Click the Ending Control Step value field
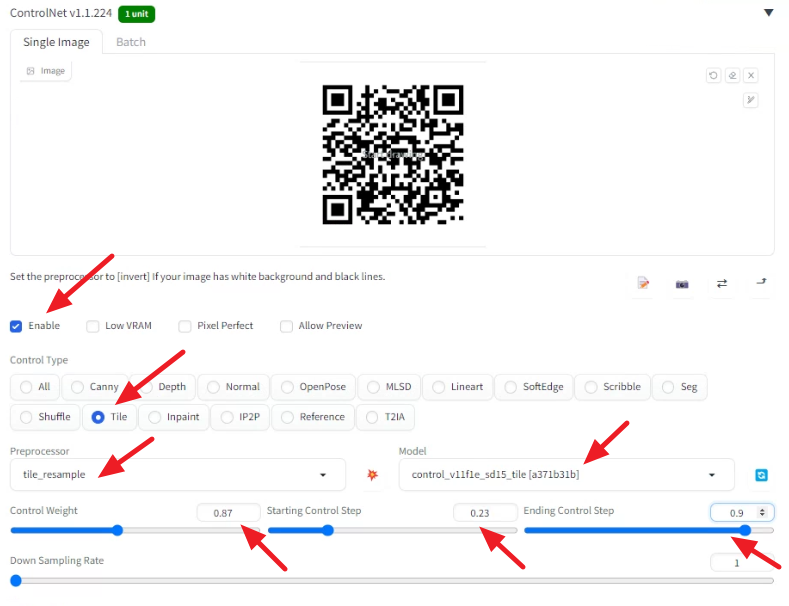Screen dimensions: 789x606 pos(742,513)
